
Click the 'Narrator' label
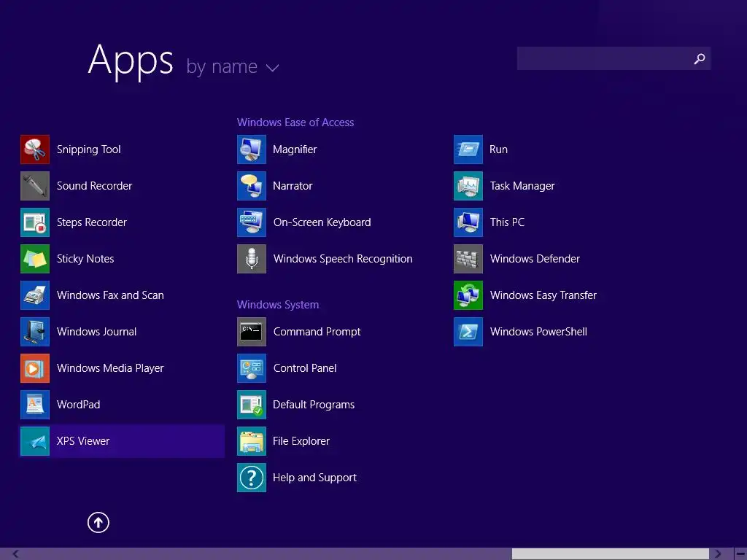coord(293,186)
